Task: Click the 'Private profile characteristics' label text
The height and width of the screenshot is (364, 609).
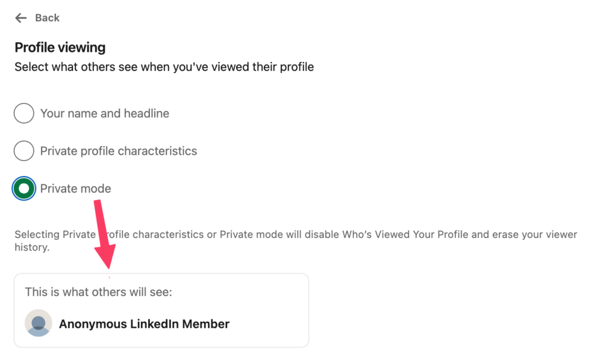Action: 118,151
